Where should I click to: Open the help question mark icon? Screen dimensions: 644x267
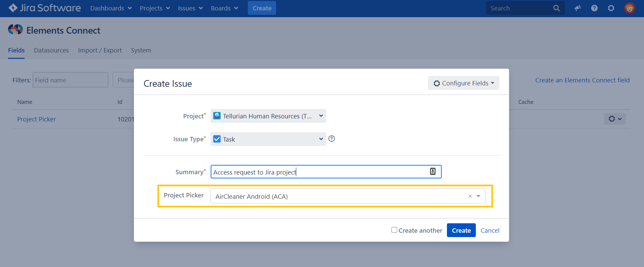click(594, 8)
